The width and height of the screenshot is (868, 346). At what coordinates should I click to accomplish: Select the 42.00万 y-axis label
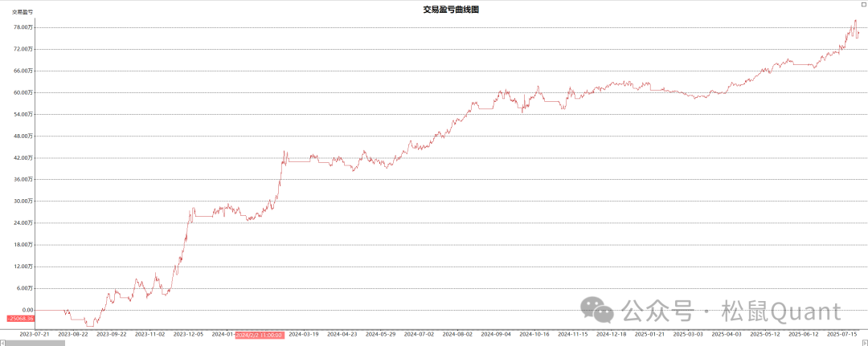pos(23,157)
